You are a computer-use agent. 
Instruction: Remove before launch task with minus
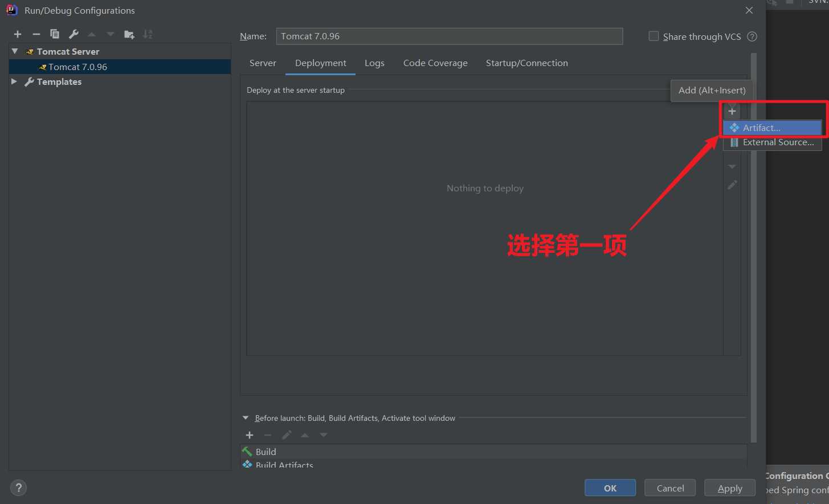point(268,435)
